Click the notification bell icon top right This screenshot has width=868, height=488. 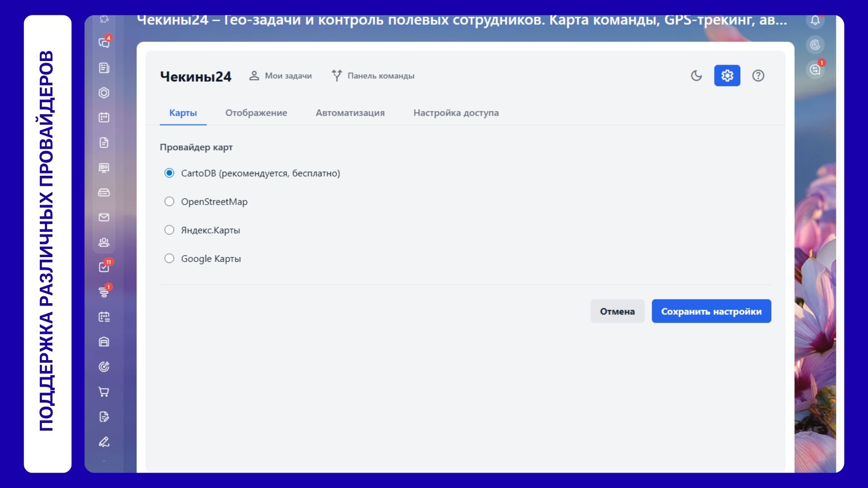pos(815,20)
